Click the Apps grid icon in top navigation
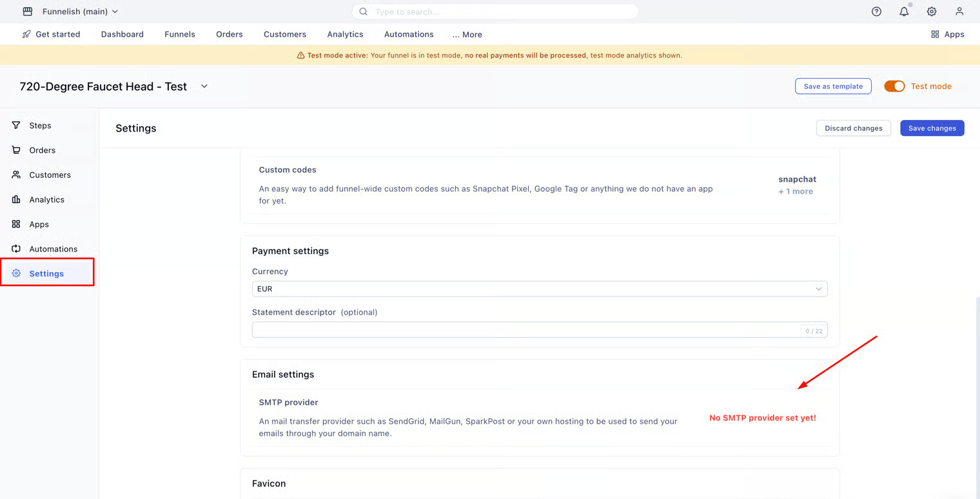Screen dimensions: 980x499 pos(935,34)
